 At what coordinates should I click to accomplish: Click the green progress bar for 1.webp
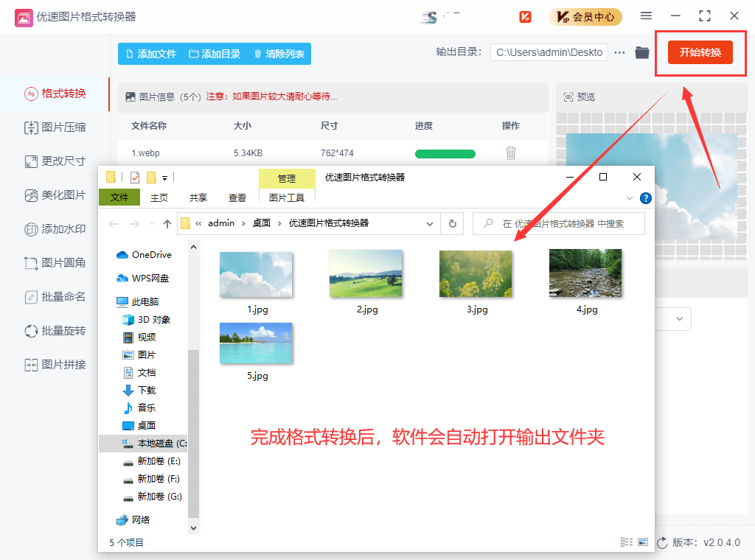[x=445, y=153]
